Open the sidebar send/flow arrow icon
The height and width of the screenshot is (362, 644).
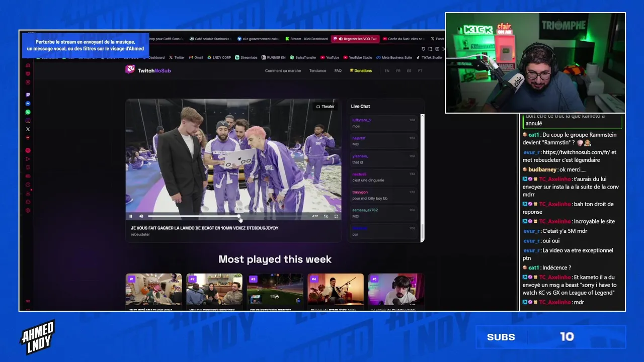(x=28, y=159)
